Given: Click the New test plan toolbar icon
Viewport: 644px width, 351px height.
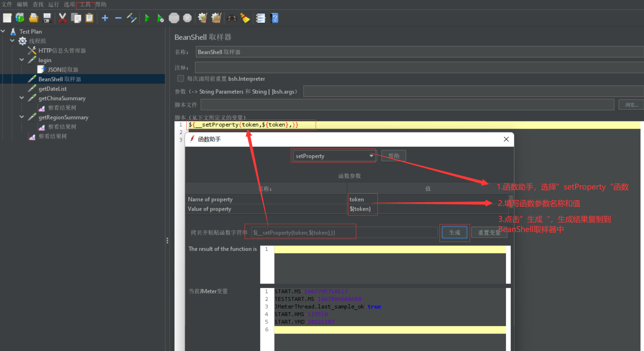Looking at the screenshot, I should tap(7, 18).
